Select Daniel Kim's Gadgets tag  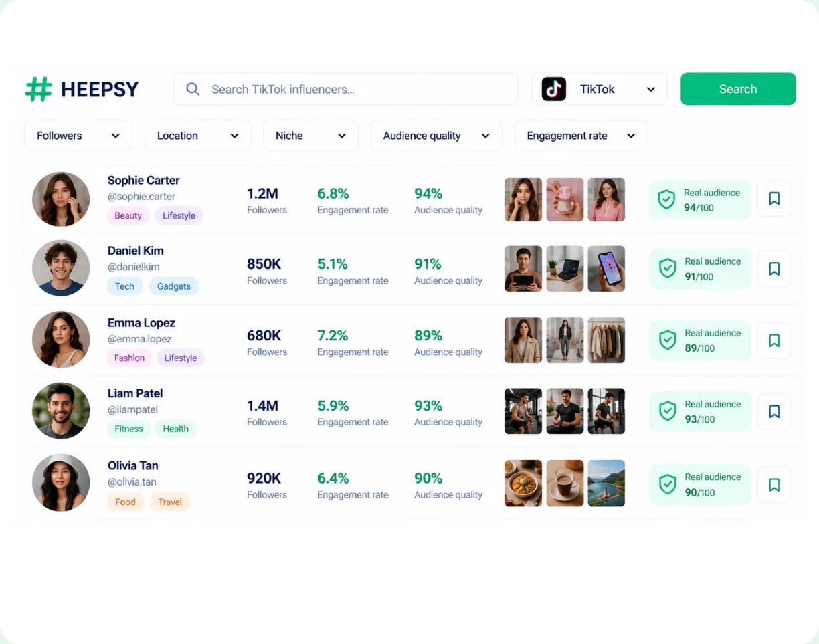(174, 286)
